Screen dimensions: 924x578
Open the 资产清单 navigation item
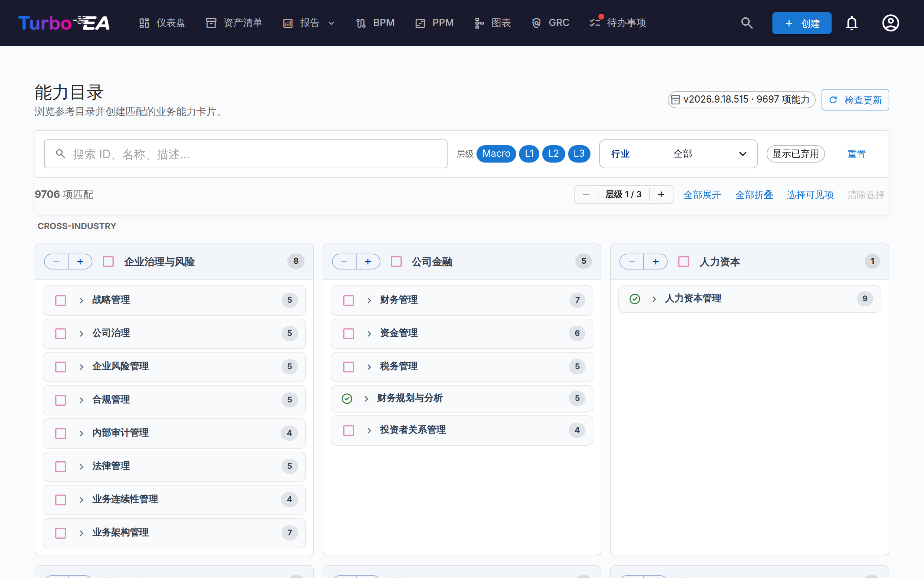234,23
